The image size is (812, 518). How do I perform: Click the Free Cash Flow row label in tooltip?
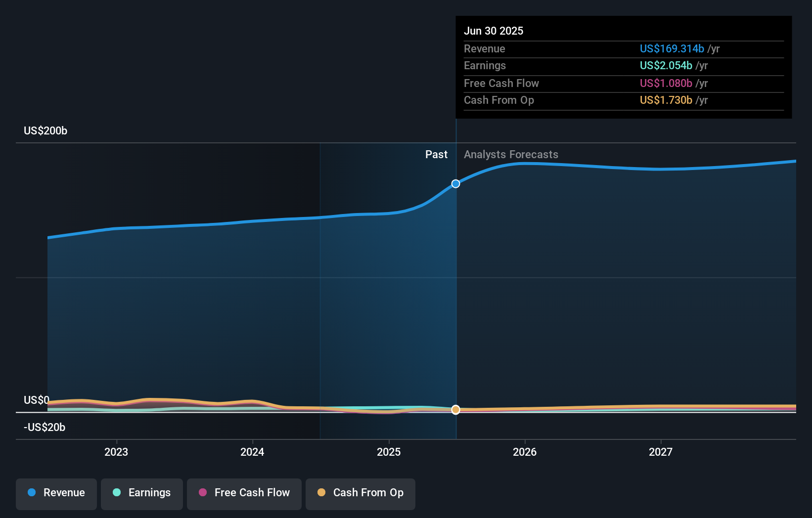click(501, 83)
